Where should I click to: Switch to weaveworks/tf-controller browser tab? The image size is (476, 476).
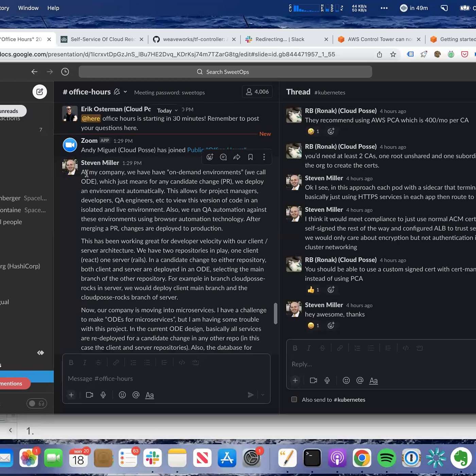[x=194, y=39]
